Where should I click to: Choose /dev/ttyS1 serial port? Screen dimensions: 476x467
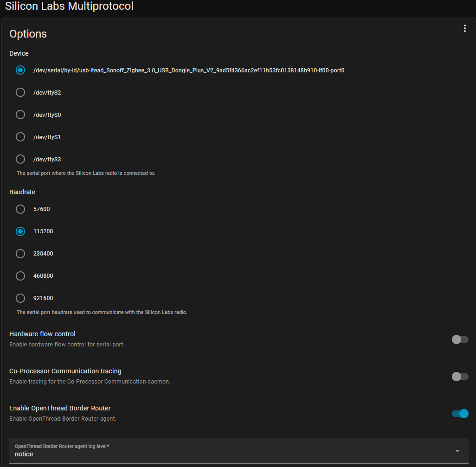click(x=20, y=137)
